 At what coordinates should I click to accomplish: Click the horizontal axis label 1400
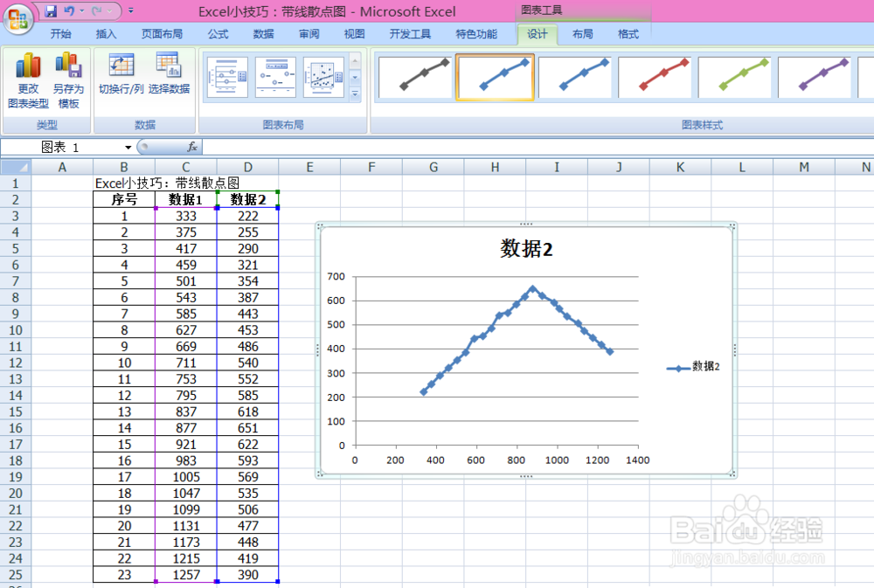pyautogui.click(x=637, y=460)
